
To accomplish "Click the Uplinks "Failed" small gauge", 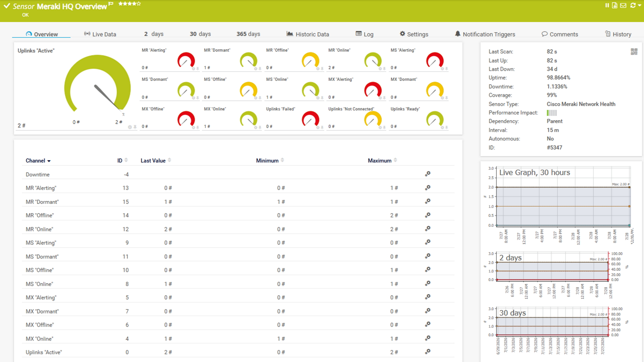I will pyautogui.click(x=310, y=119).
